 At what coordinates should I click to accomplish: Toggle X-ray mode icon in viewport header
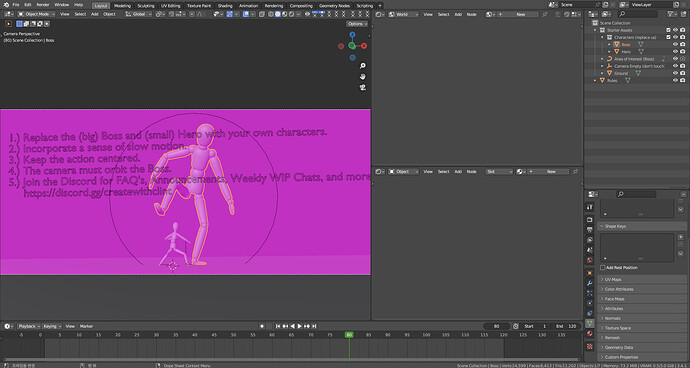262,14
